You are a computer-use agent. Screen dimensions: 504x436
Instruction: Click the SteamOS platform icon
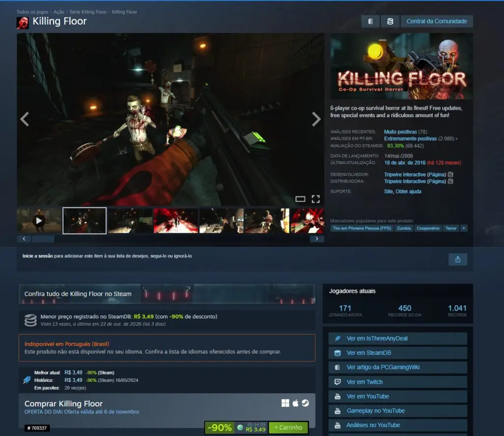(x=305, y=403)
